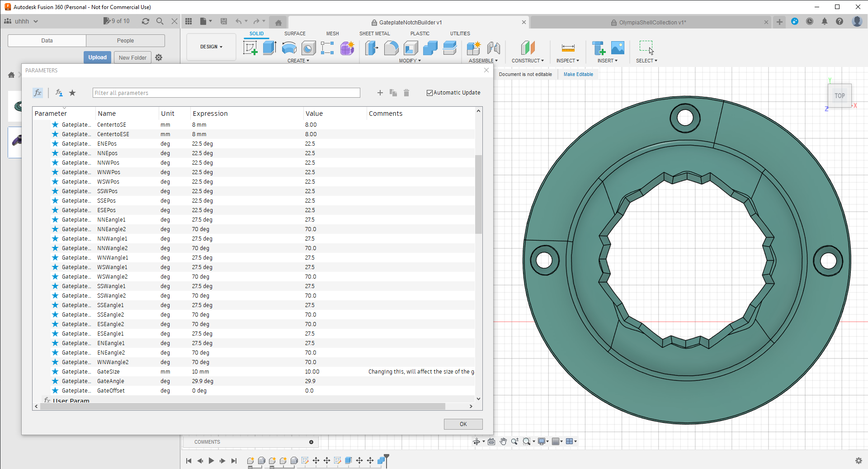Click the Fillet tool in Modify
This screenshot has height=469, width=868.
pyautogui.click(x=391, y=48)
